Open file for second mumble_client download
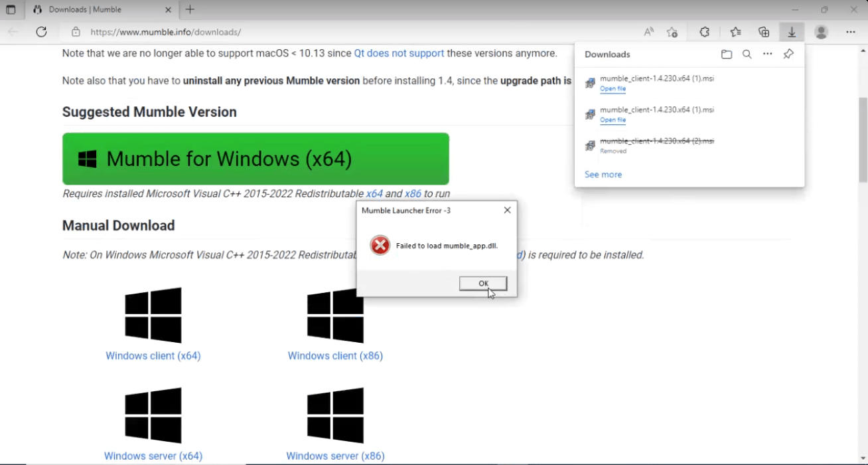Screen dimensions: 868x465 (613, 120)
